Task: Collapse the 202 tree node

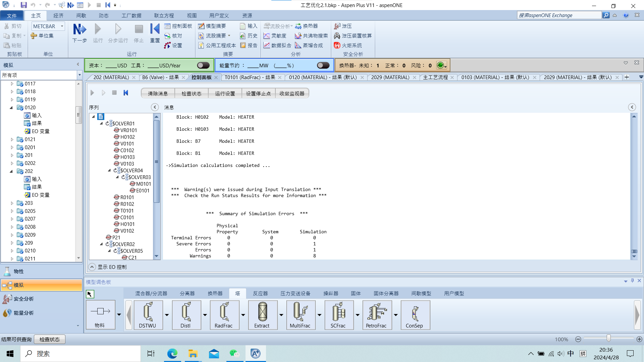Action: click(11, 171)
